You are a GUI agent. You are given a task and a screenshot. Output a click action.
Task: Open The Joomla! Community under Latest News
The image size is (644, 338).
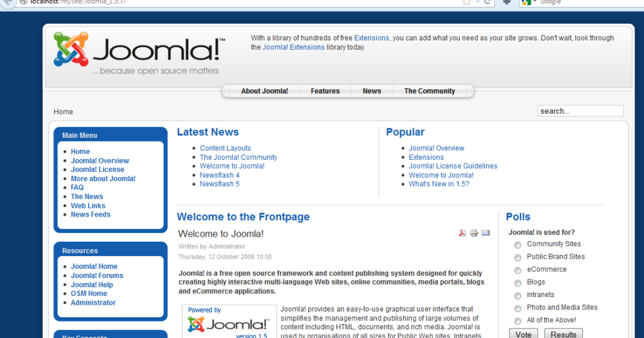click(238, 157)
